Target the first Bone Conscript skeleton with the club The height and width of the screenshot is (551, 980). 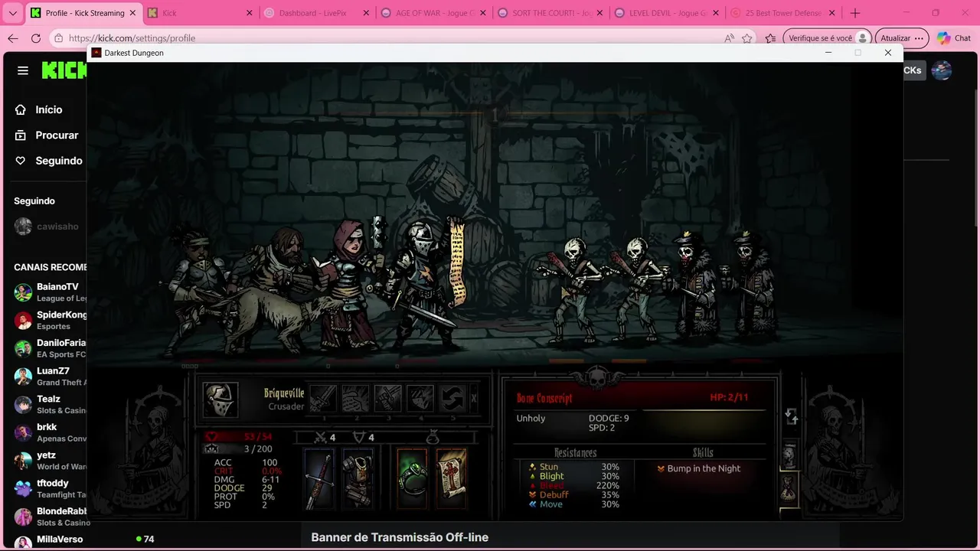[573, 289]
